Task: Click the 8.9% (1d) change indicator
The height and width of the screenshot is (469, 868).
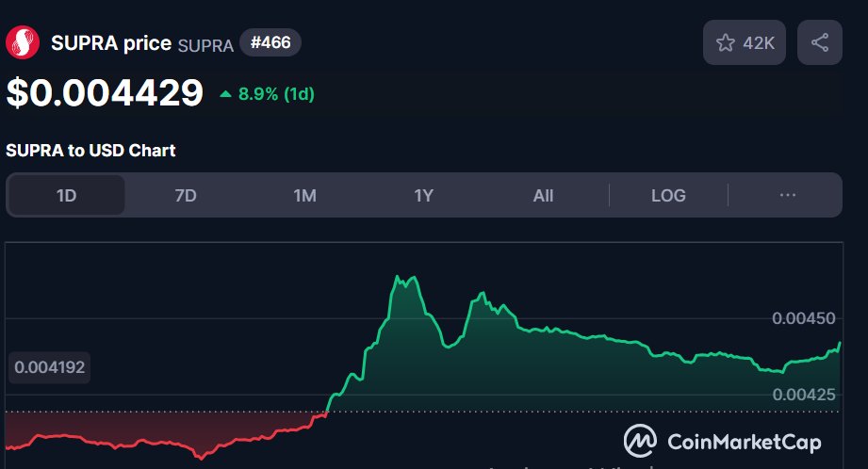Action: 267,94
